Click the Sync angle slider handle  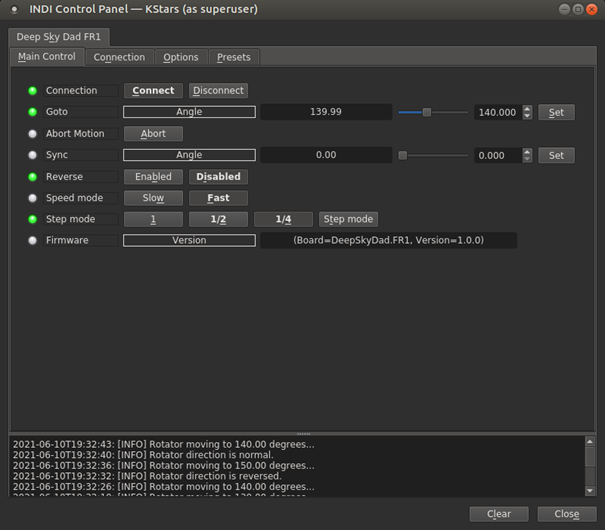(x=402, y=155)
